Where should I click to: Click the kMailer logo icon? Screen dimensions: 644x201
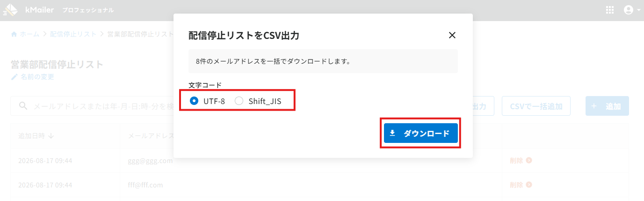coord(10,10)
